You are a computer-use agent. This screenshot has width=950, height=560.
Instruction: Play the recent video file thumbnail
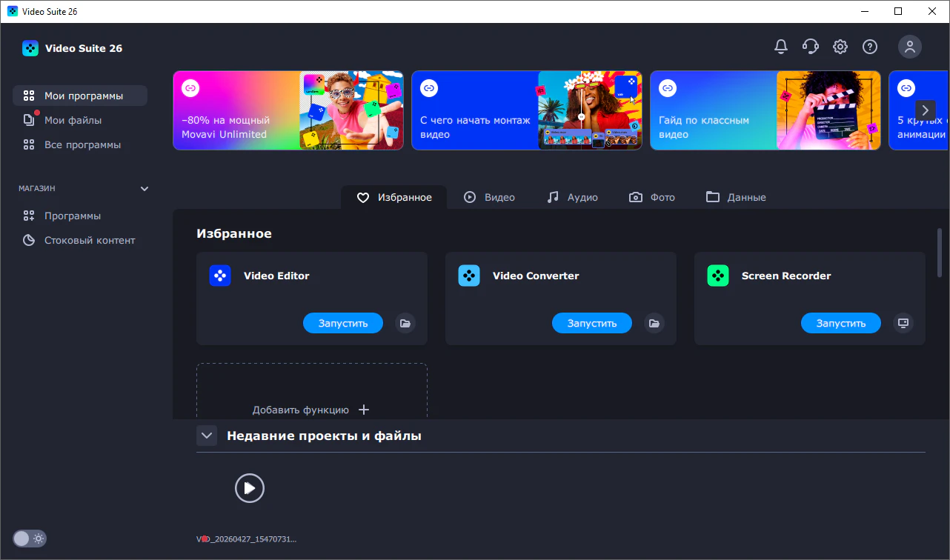(250, 488)
